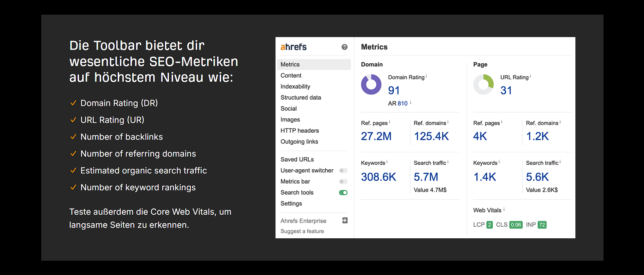Click info icon beside AR 810
Viewport: 644px width, 275px height.
pos(411,102)
